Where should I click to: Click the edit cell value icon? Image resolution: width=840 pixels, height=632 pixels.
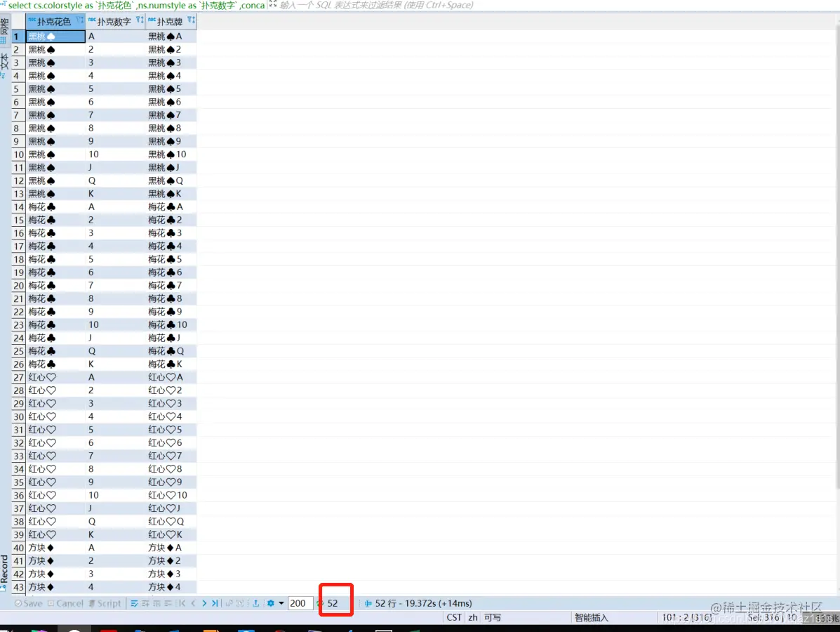[135, 603]
